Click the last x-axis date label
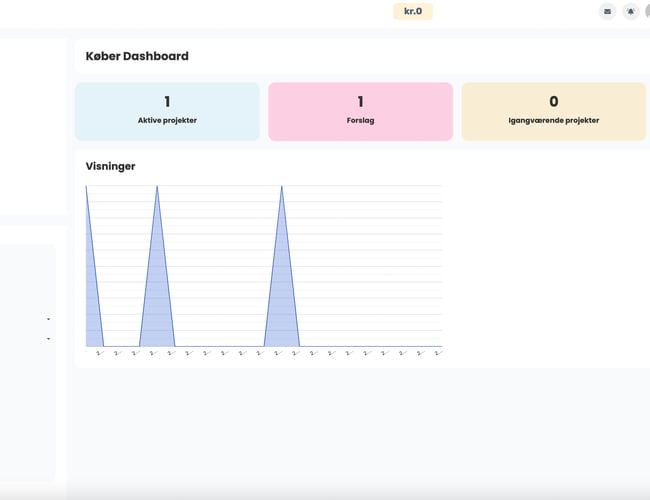The height and width of the screenshot is (500, 650). point(438,352)
